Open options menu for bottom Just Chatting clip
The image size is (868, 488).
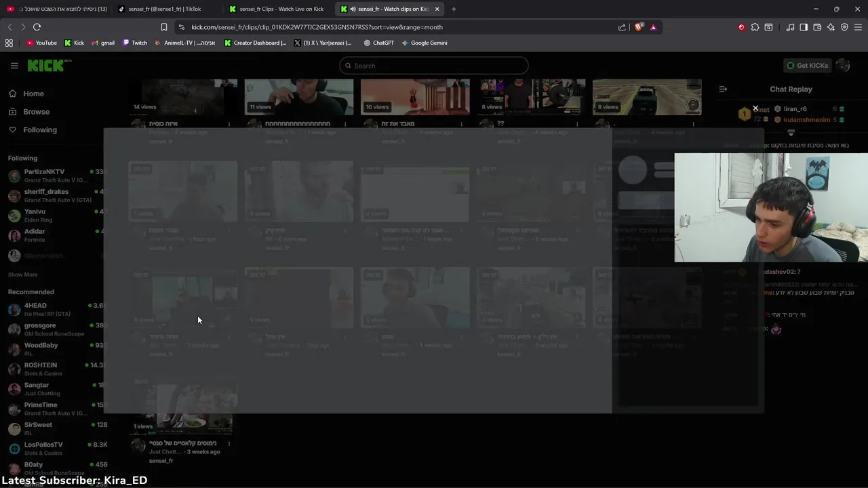click(229, 444)
